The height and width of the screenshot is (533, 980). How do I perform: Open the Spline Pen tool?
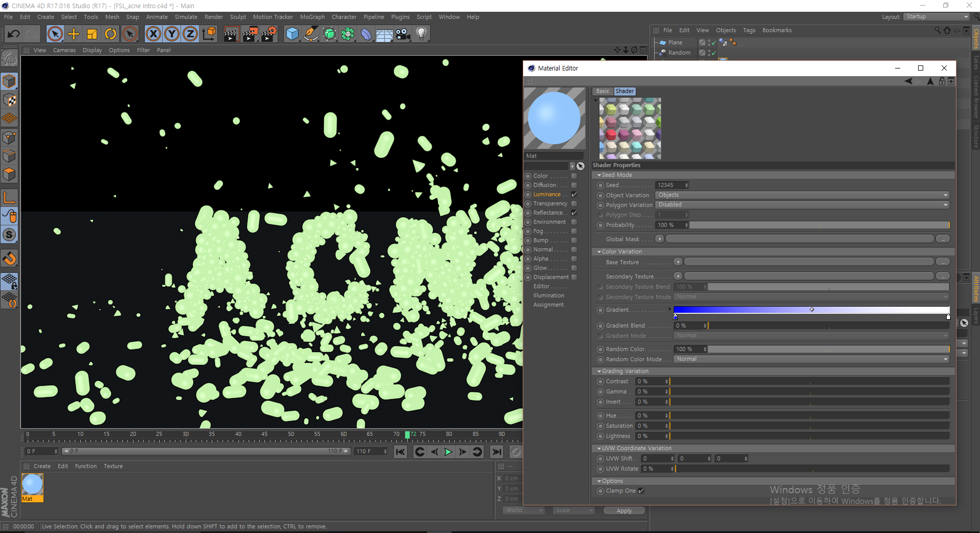coord(311,34)
